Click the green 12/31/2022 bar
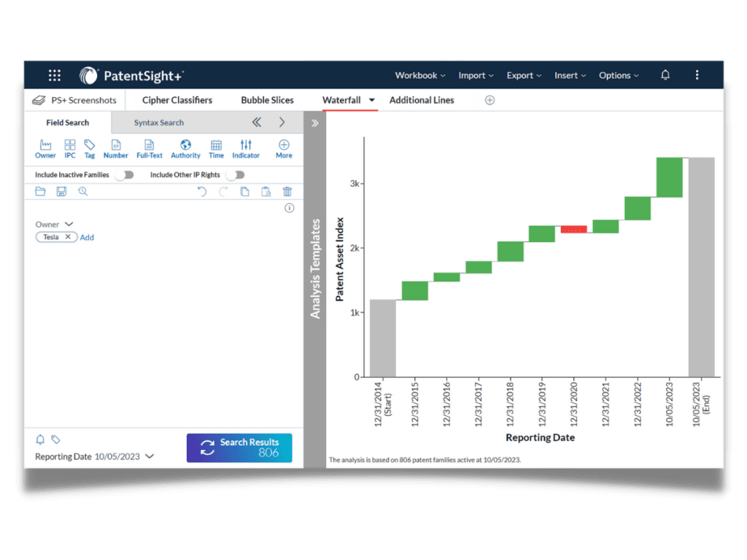The height and width of the screenshot is (560, 747). [x=638, y=208]
